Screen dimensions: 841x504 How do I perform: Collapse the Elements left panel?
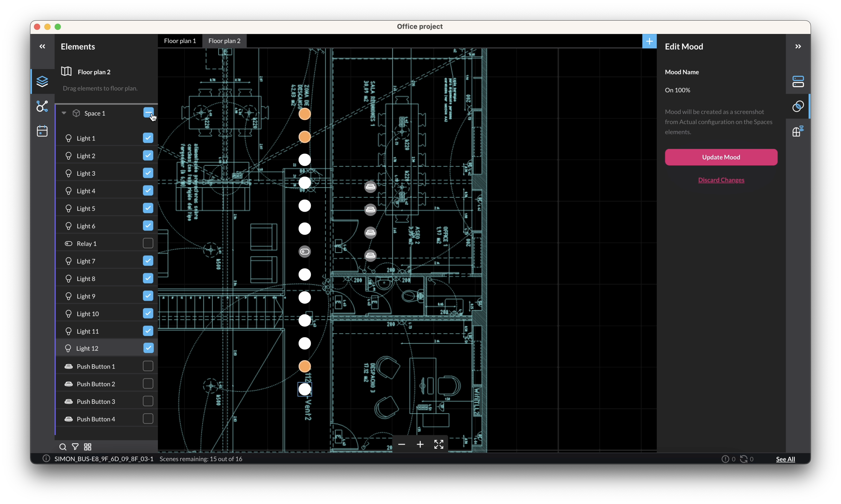pos(42,47)
